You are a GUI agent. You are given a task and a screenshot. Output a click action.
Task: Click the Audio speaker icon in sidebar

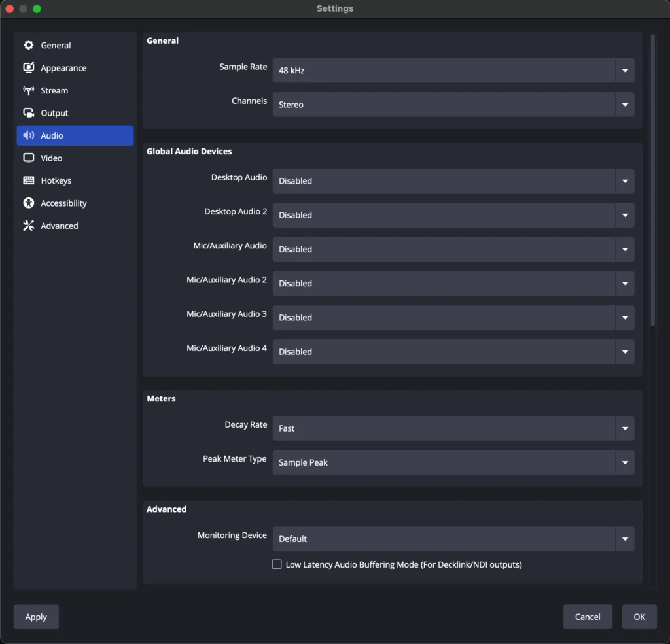point(29,135)
